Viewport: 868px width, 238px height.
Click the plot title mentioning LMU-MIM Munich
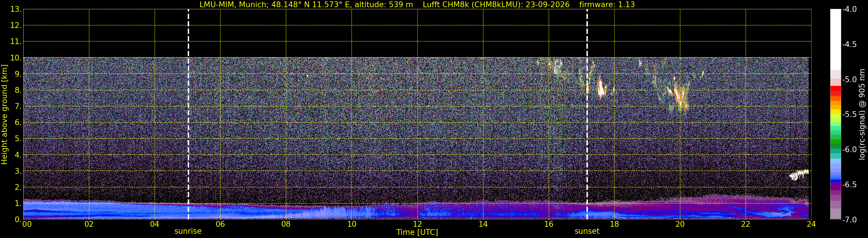click(x=306, y=5)
